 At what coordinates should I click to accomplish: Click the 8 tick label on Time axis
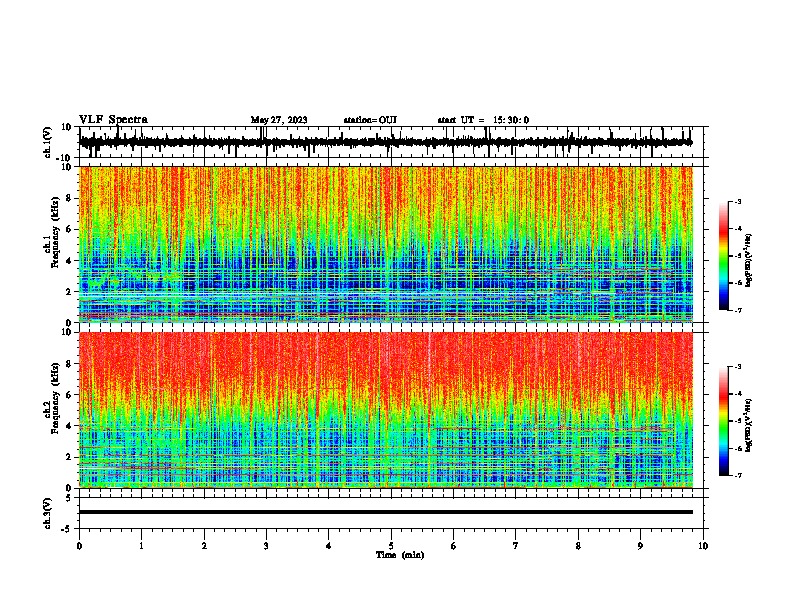[578, 546]
